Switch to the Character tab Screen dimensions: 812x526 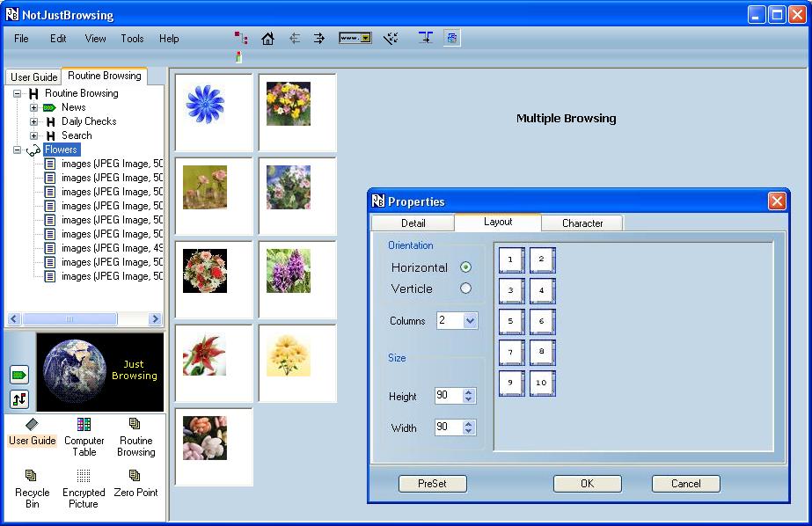click(x=582, y=223)
